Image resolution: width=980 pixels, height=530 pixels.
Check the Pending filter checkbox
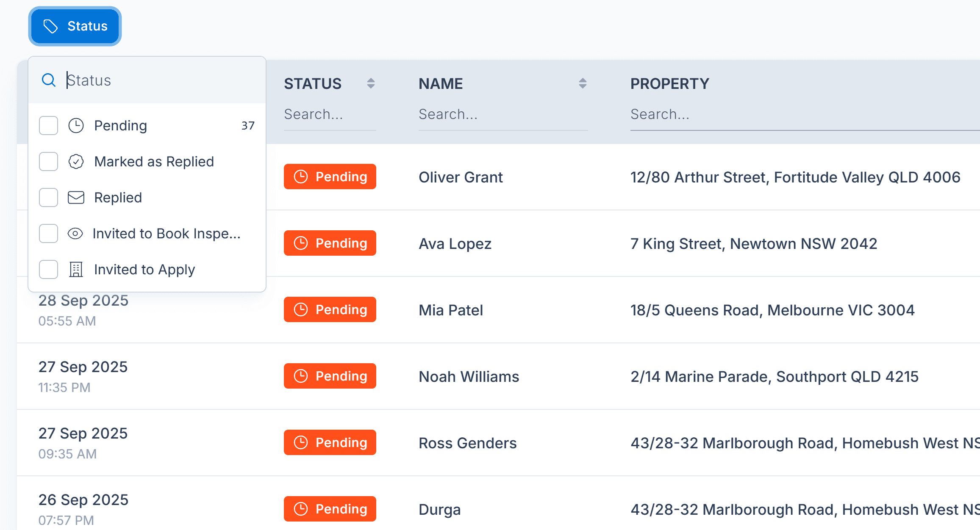point(48,126)
